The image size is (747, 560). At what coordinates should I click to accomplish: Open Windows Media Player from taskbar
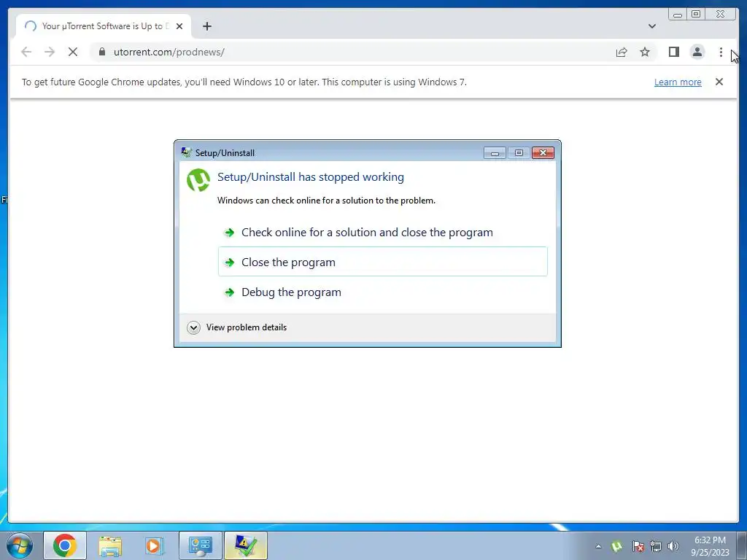pos(155,545)
